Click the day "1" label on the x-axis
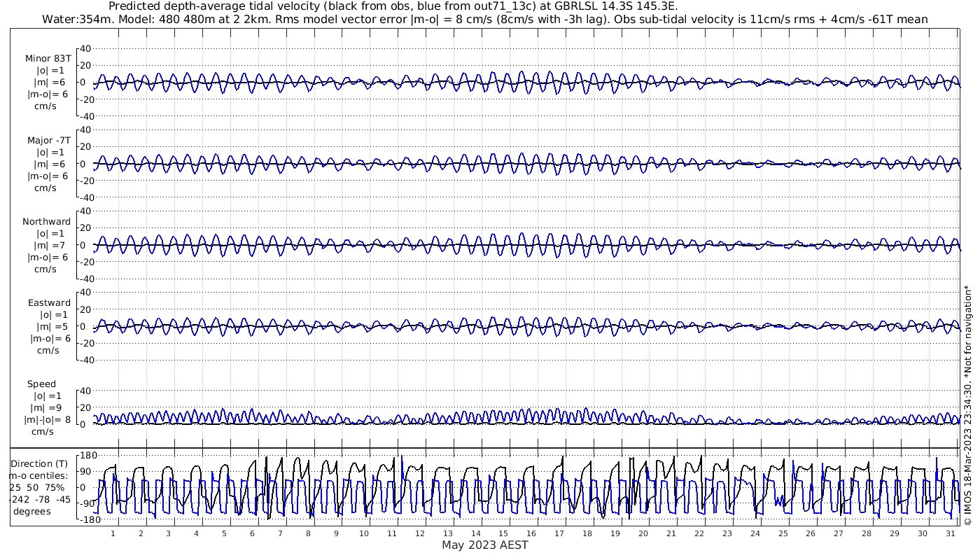This screenshot has width=980, height=560. pyautogui.click(x=113, y=533)
